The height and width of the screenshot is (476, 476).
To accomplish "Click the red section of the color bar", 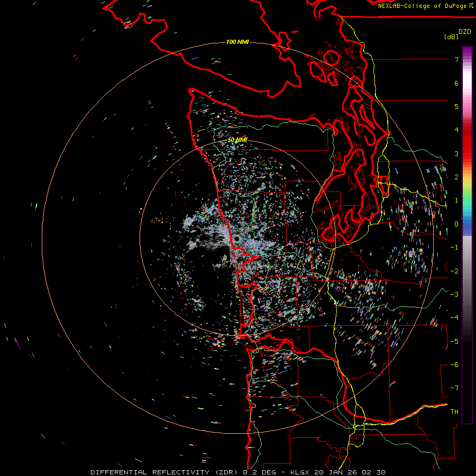I will point(467,143).
